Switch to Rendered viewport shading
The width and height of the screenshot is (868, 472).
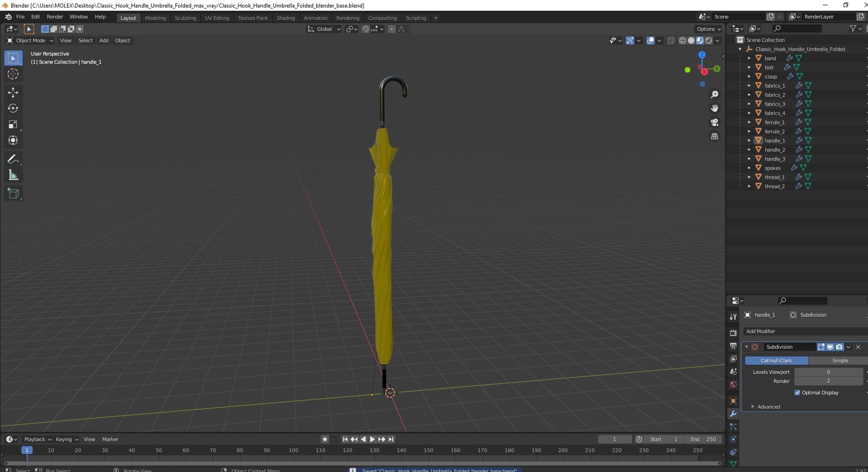(709, 41)
